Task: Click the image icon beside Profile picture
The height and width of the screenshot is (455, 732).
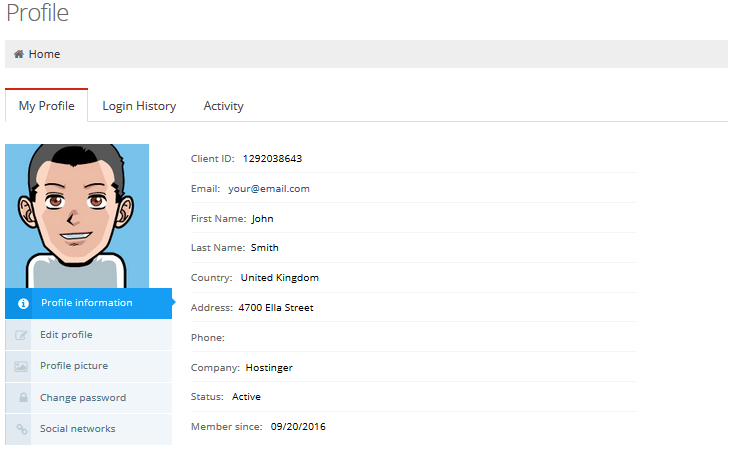Action: click(x=21, y=366)
